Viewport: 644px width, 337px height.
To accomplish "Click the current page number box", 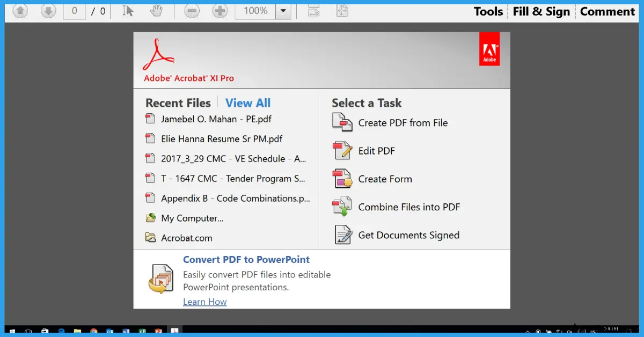I will 75,11.
